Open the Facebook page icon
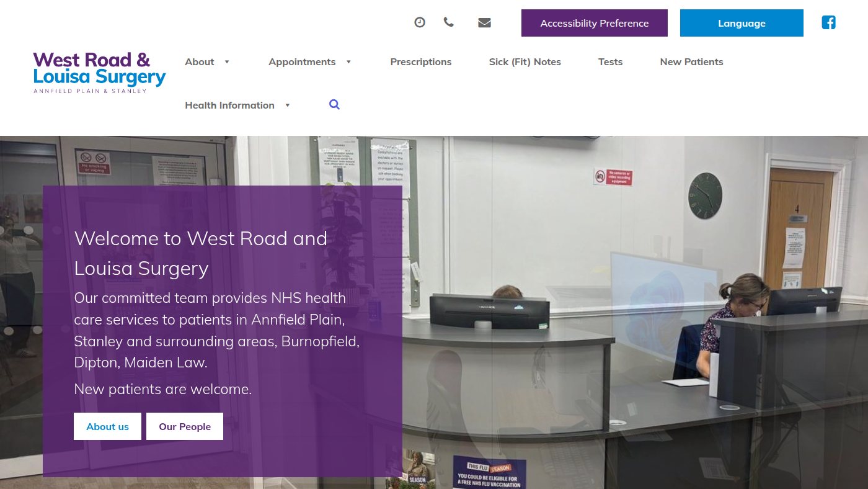The image size is (868, 489). (x=829, y=23)
